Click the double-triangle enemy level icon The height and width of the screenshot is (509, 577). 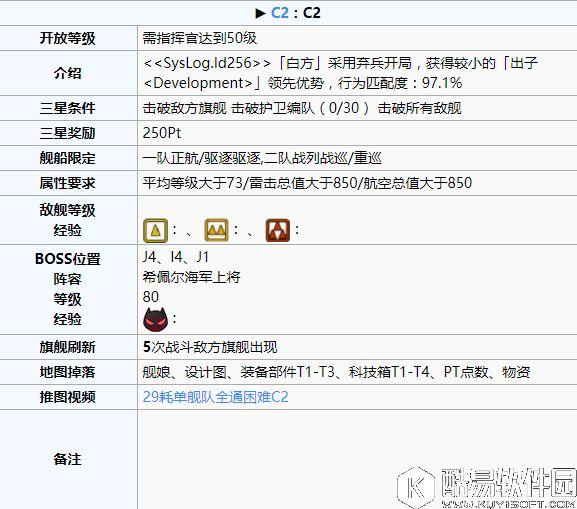point(216,230)
